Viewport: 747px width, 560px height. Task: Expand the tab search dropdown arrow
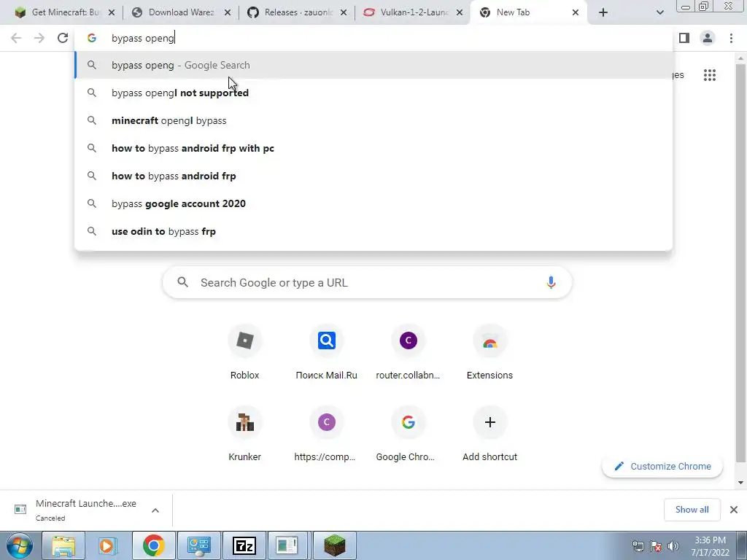pyautogui.click(x=659, y=12)
